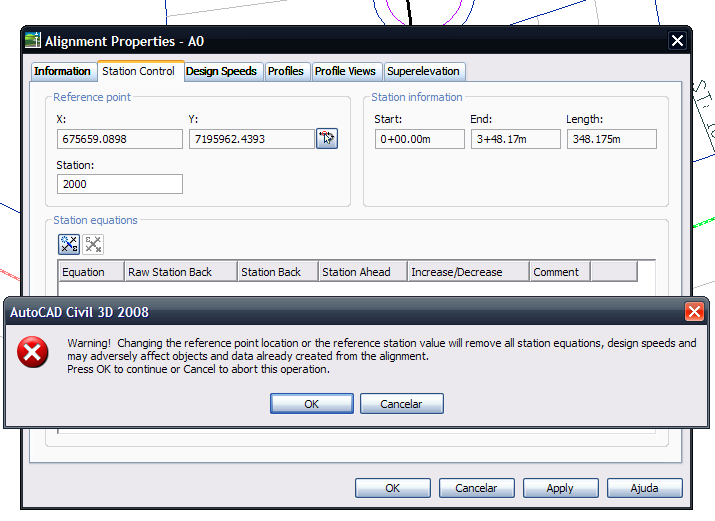The width and height of the screenshot is (715, 521).
Task: Click the Increase/Decrease column header
Action: tap(469, 272)
